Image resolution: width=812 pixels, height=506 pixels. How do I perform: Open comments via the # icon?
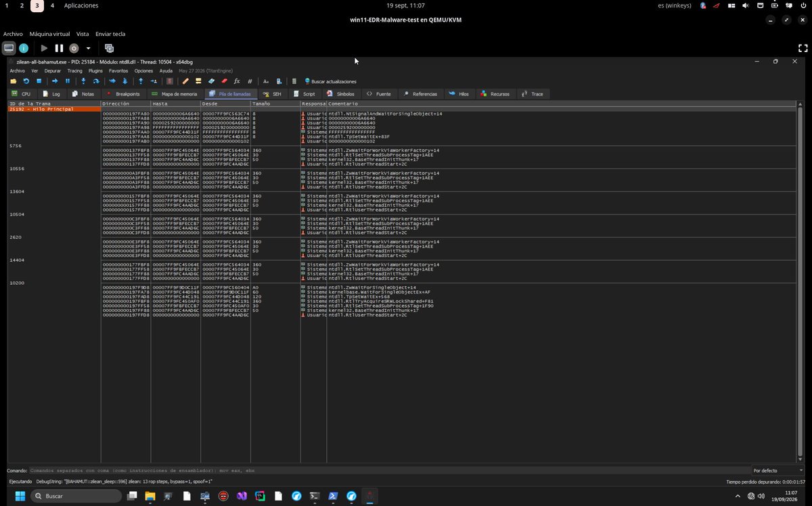tap(250, 81)
